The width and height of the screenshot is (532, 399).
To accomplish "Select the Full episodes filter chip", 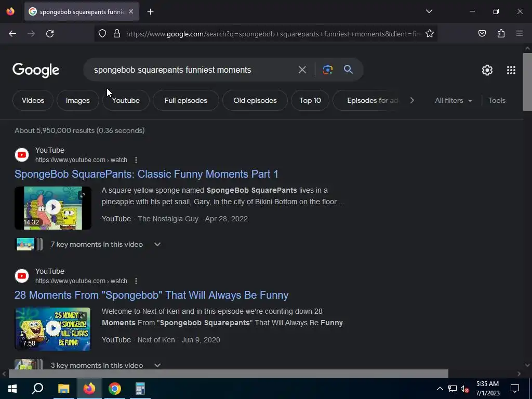I will coord(186,100).
